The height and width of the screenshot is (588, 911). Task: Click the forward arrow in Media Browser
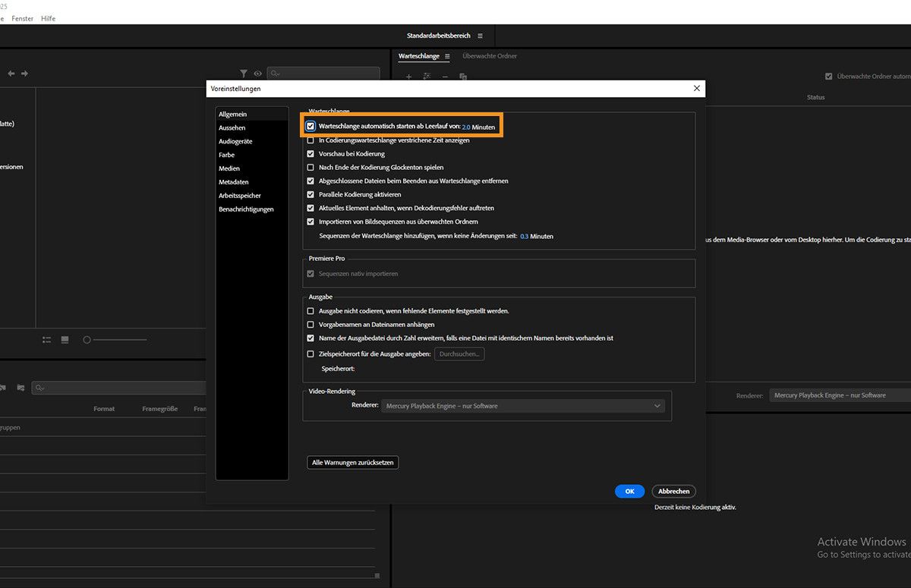(x=24, y=74)
